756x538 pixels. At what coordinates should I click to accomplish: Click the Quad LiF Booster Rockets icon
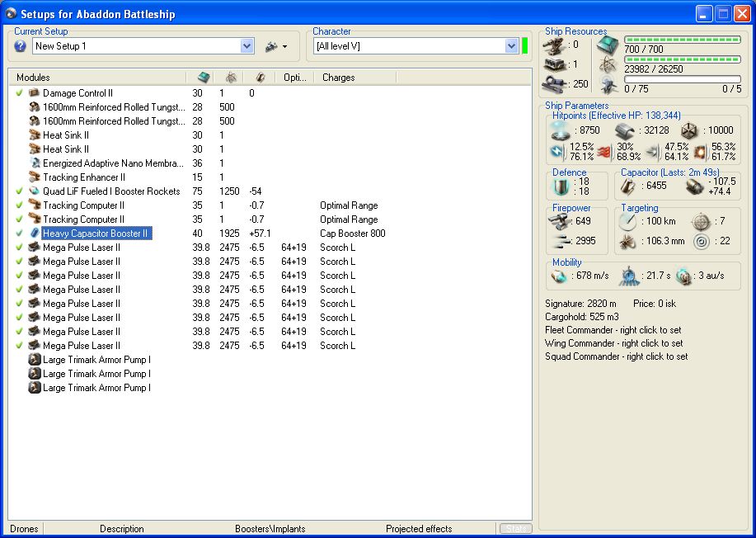coord(35,191)
